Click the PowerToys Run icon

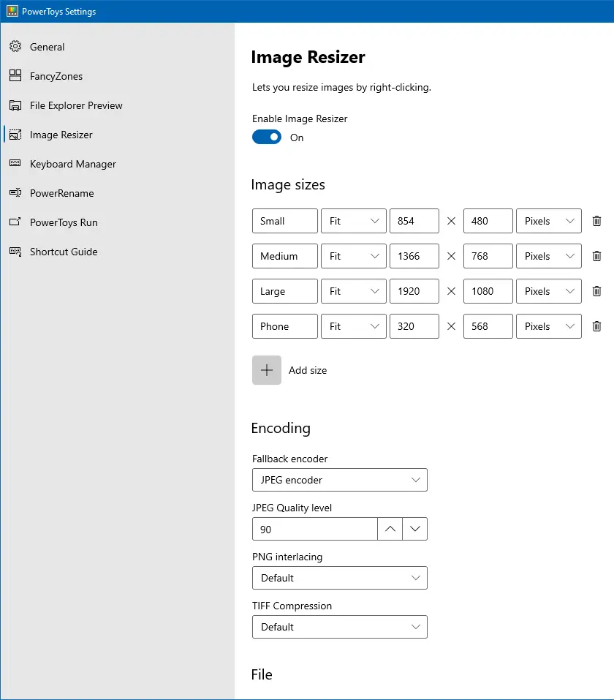click(x=15, y=222)
